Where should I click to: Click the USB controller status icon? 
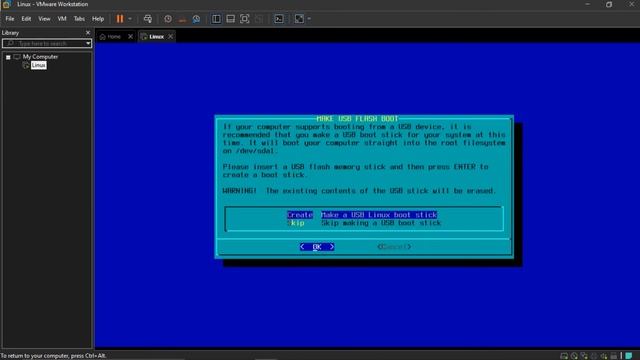(x=594, y=356)
